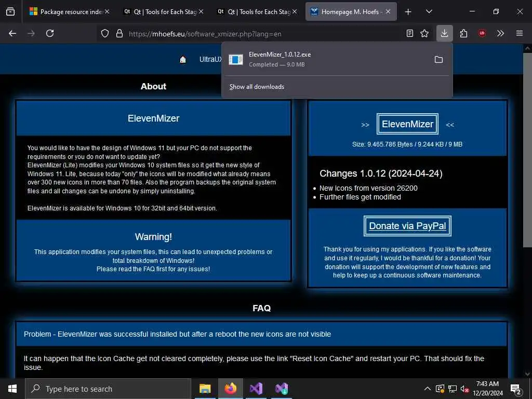Screen dimensions: 532x399
Task: Click 'Further files get modified' bullet
Action: (x=360, y=197)
